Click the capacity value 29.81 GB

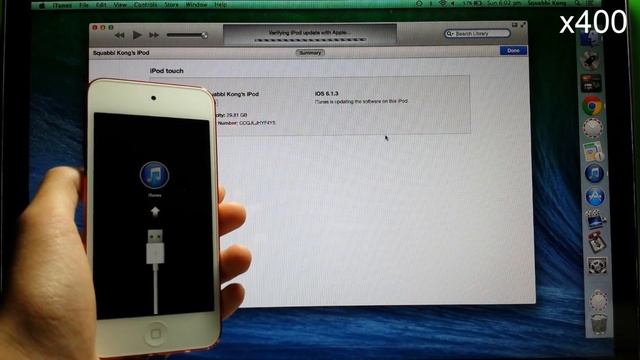click(236, 115)
